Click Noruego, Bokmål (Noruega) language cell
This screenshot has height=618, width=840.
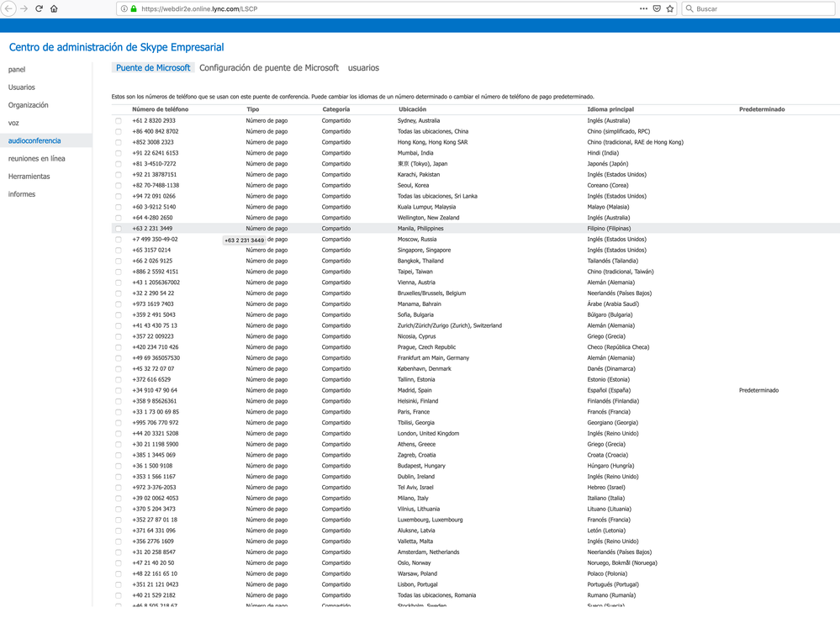(x=622, y=563)
